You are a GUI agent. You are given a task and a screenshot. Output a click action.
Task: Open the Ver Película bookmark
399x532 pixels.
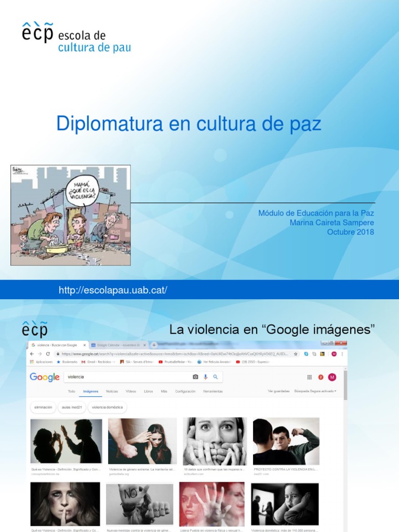click(x=214, y=362)
